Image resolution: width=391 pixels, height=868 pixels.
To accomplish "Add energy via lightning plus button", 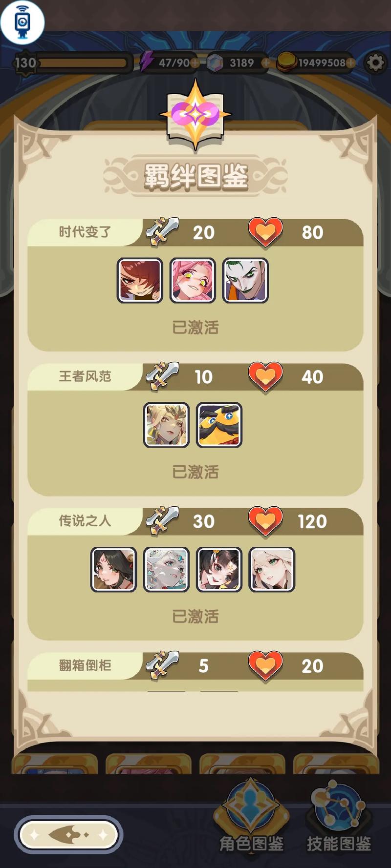I will tap(195, 63).
